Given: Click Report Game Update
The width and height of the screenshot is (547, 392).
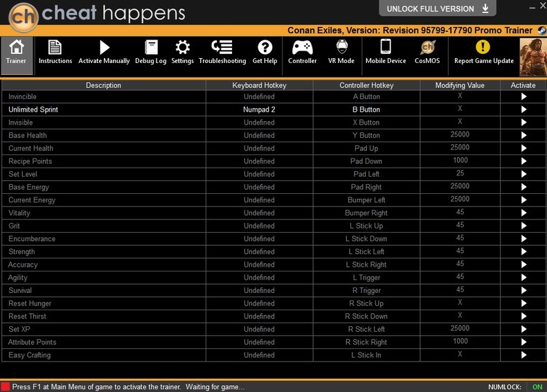Looking at the screenshot, I should tap(484, 52).
